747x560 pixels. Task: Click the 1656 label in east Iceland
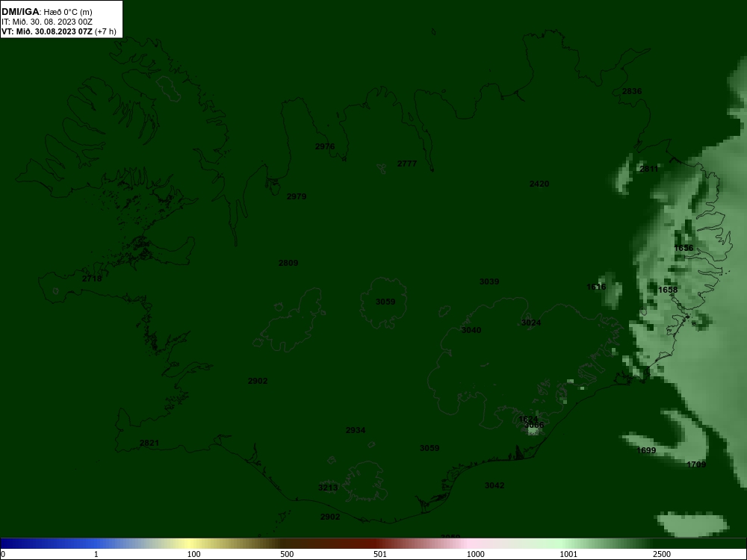[x=684, y=248]
